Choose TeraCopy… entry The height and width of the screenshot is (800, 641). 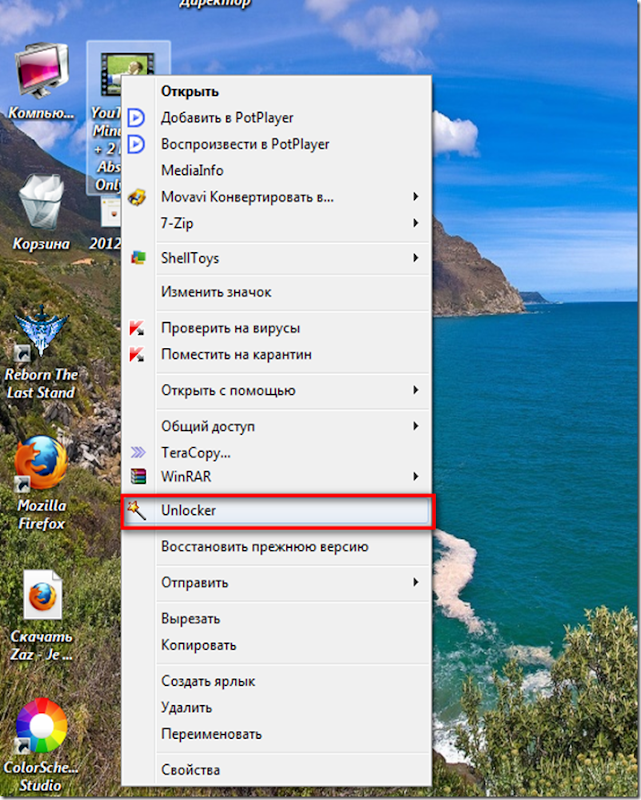click(276, 453)
